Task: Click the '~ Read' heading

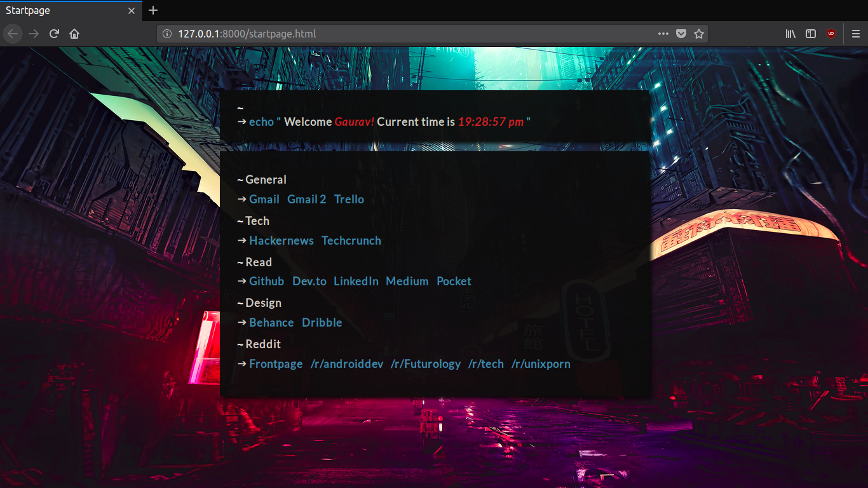Action: tap(255, 262)
